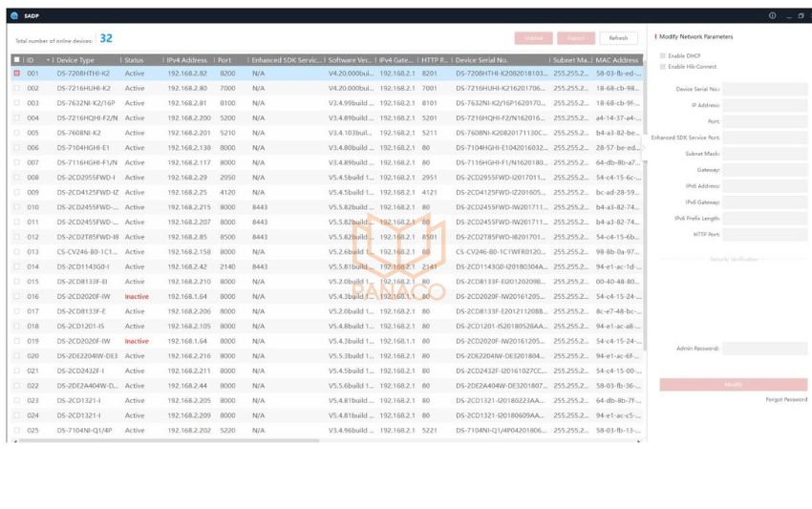The image size is (812, 509).
Task: Select device row DS-7216HUHI-K2
Action: point(327,89)
